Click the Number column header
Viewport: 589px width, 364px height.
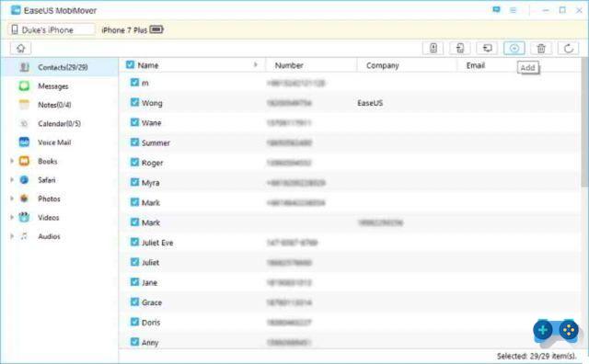point(289,65)
